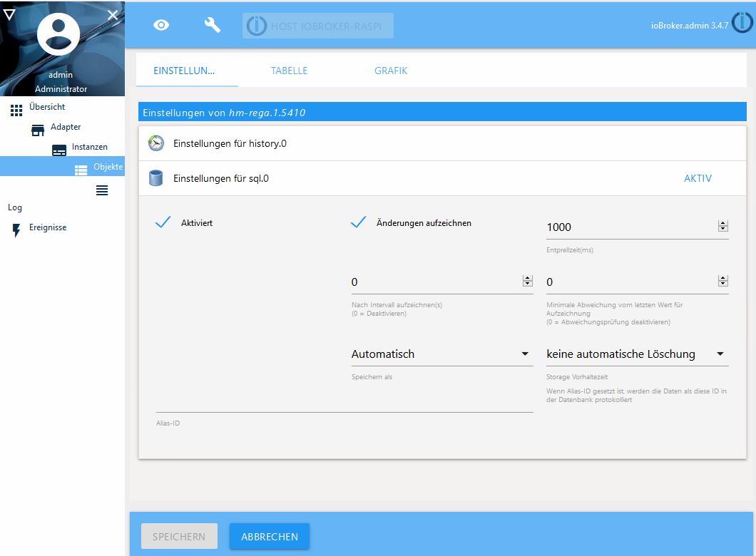
Task: Click the triangle menu icon top left
Action: click(x=9, y=14)
